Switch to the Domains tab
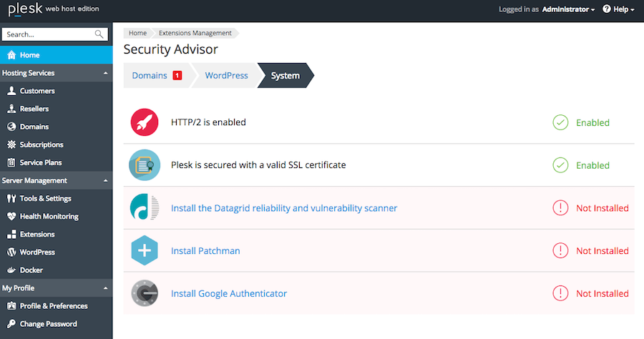The width and height of the screenshot is (644, 339). point(157,76)
